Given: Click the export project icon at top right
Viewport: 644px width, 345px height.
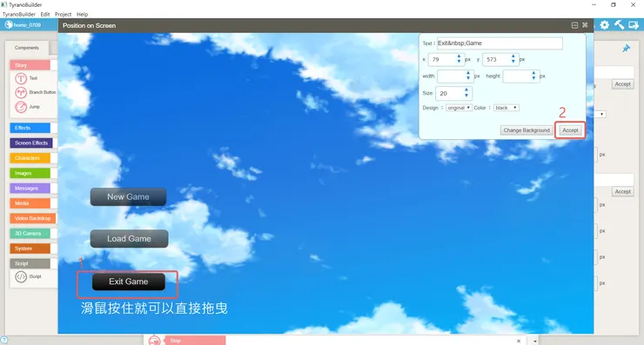Looking at the screenshot, I should point(634,25).
